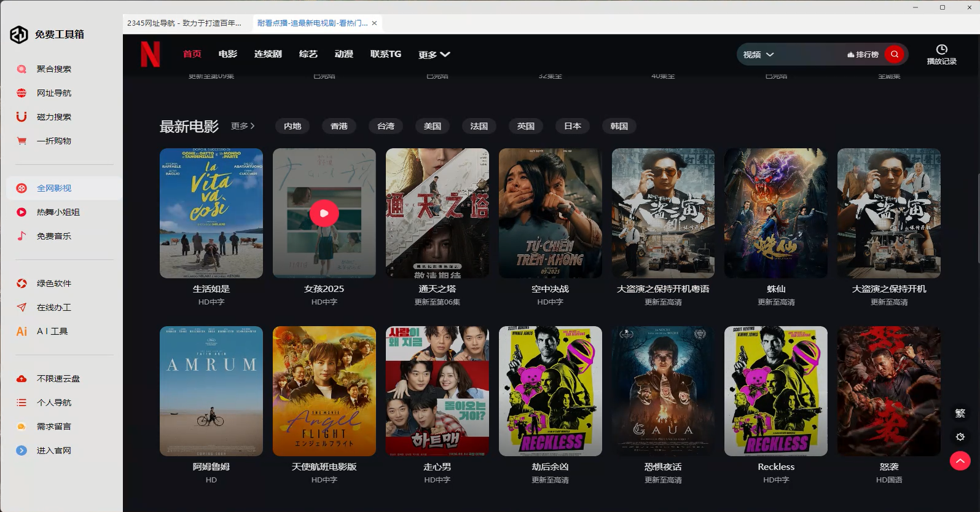
Task: Click the red scroll-to-top arrow button
Action: 960,460
